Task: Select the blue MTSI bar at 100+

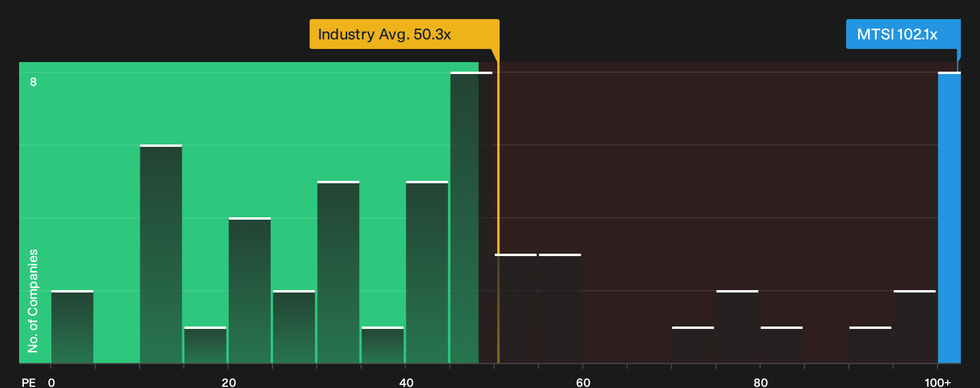Action: [949, 217]
